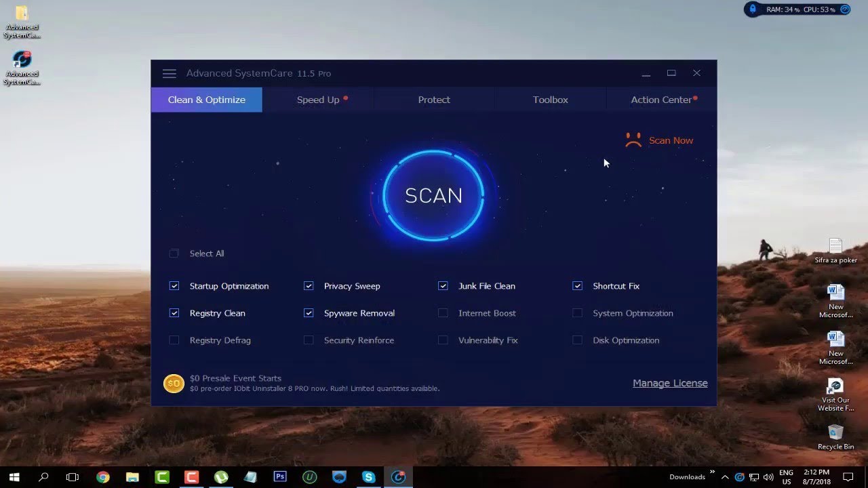Uncheck Junk File Clean
The height and width of the screenshot is (488, 868).
(443, 286)
